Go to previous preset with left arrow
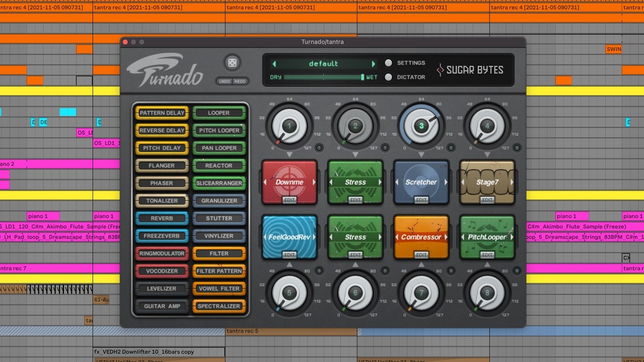644x362 pixels. tap(274, 64)
